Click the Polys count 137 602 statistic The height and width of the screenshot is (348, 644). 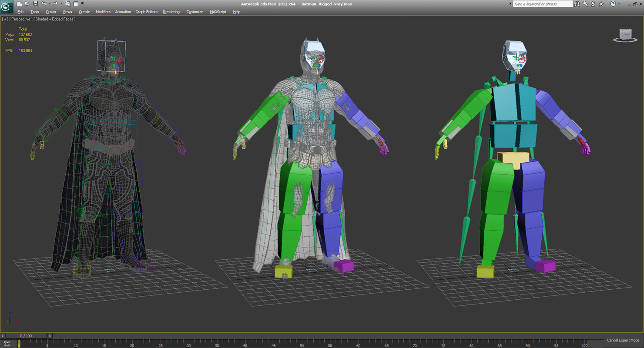coord(25,34)
